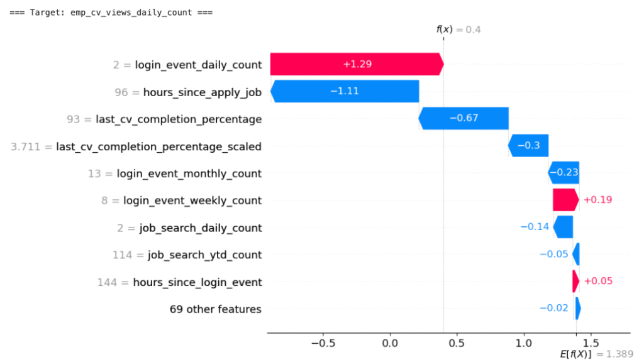
Task: Select the blue -0.23 login_event_monthly_count bar
Action: pos(563,173)
